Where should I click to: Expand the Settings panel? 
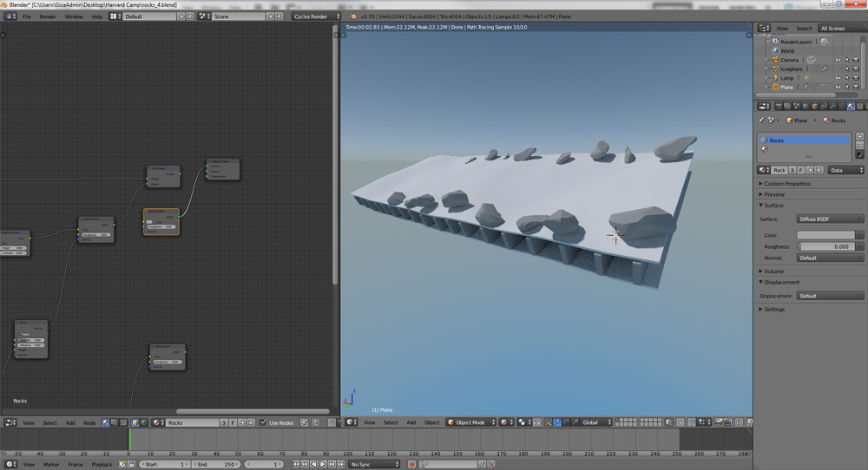774,309
